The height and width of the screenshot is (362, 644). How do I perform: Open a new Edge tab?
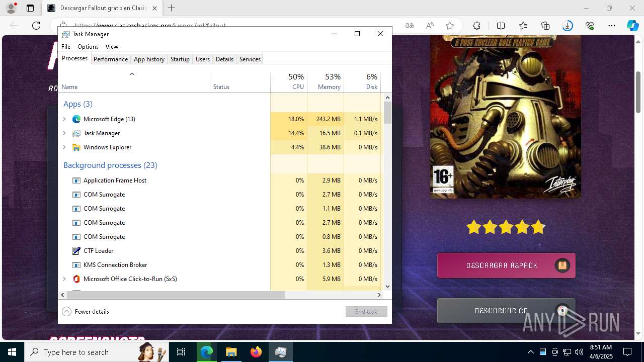(172, 8)
